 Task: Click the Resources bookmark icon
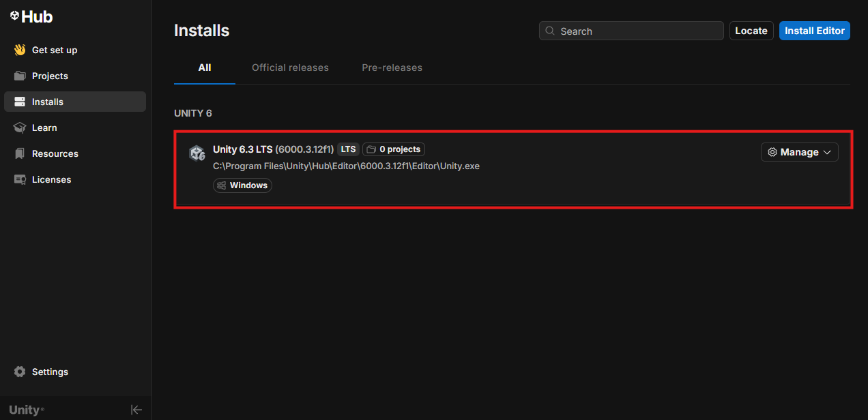[19, 153]
